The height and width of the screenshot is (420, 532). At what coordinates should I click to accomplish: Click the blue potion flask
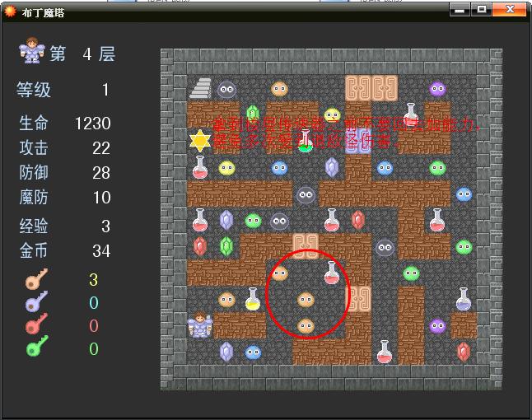[x=464, y=299]
